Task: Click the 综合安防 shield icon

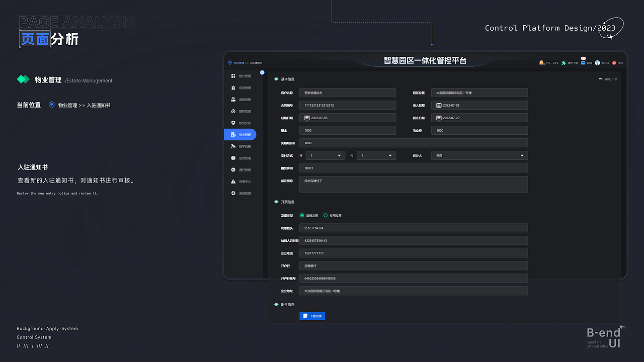Action: pyautogui.click(x=233, y=123)
